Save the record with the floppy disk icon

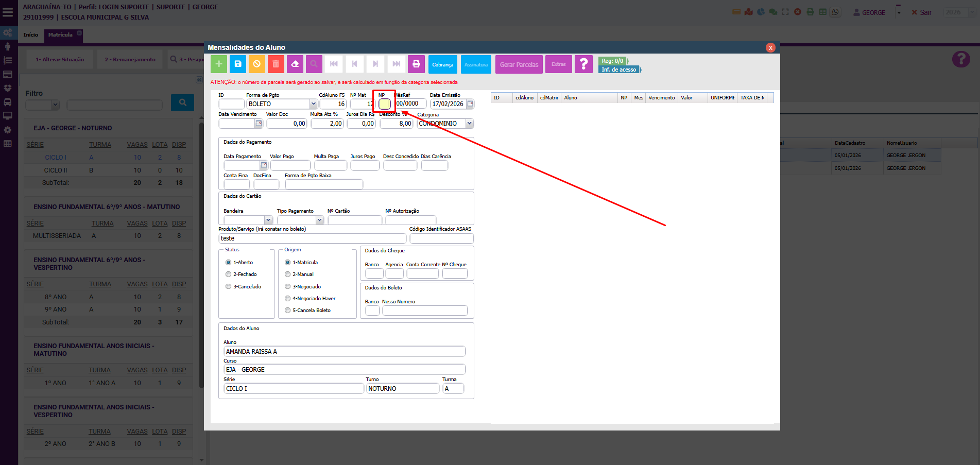(x=238, y=64)
